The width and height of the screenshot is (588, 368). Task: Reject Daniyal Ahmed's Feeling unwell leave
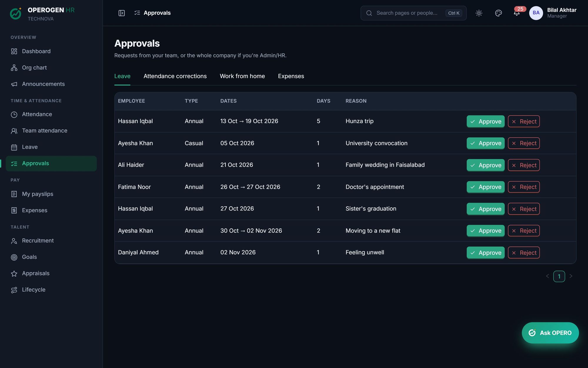pos(524,253)
